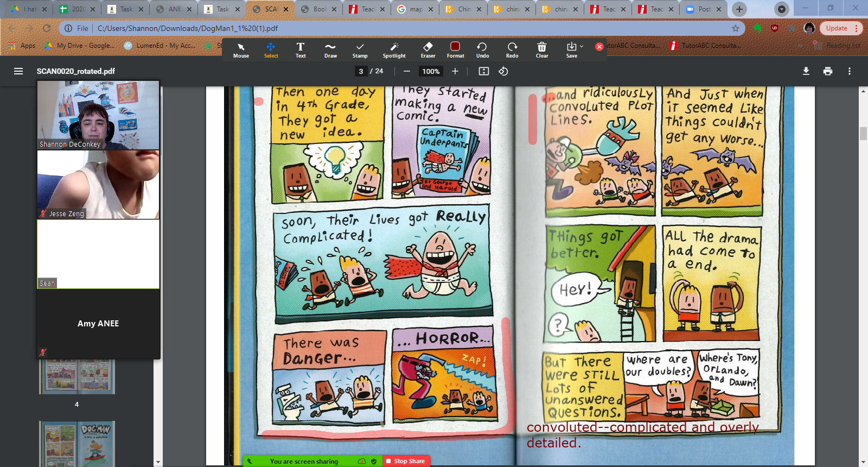The width and height of the screenshot is (868, 467).
Task: Undo the last annotation
Action: click(x=482, y=50)
